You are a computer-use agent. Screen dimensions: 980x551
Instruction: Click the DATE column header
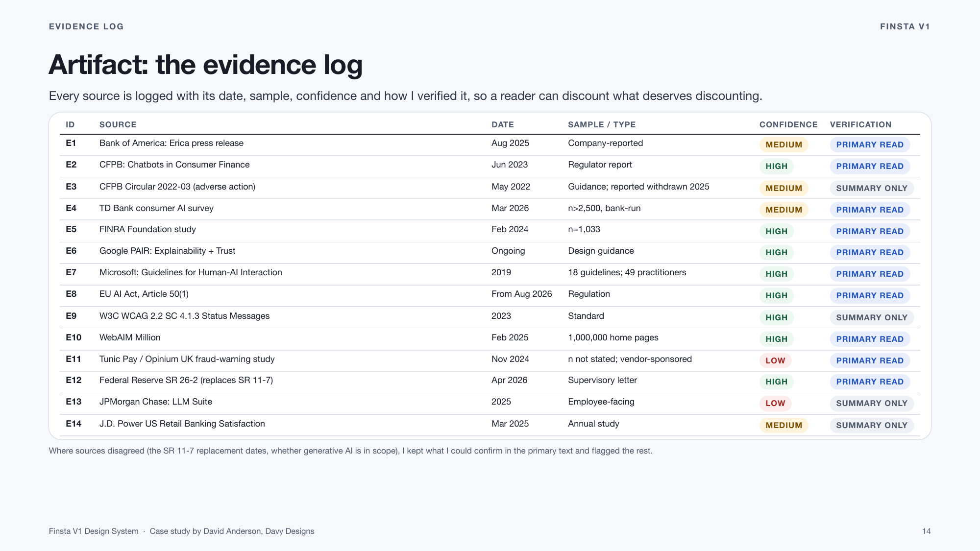[503, 124]
